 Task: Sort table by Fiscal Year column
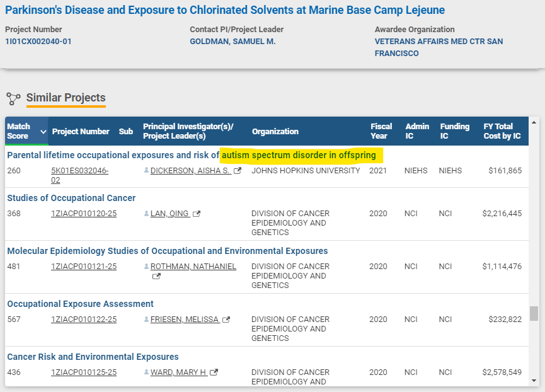(x=381, y=131)
